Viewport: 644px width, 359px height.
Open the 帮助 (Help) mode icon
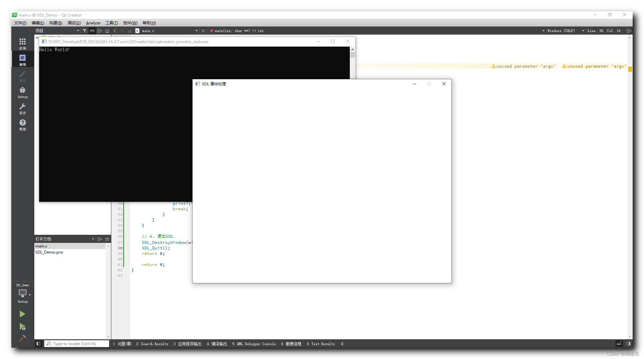[x=22, y=124]
